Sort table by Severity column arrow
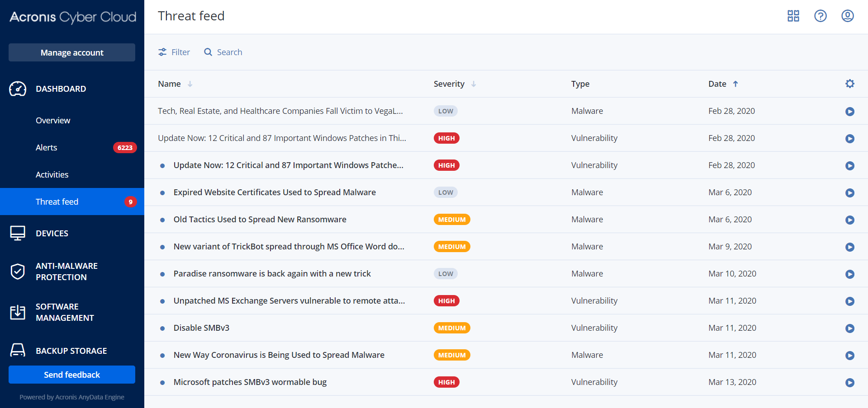 pos(474,84)
